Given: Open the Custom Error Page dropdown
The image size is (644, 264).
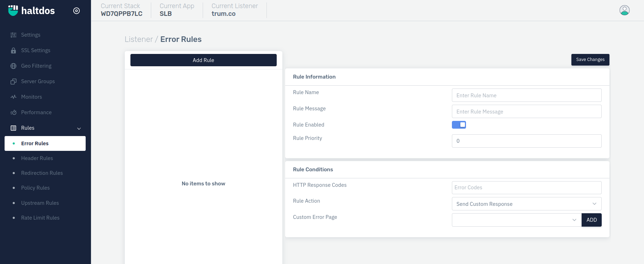Looking at the screenshot, I should tap(517, 220).
